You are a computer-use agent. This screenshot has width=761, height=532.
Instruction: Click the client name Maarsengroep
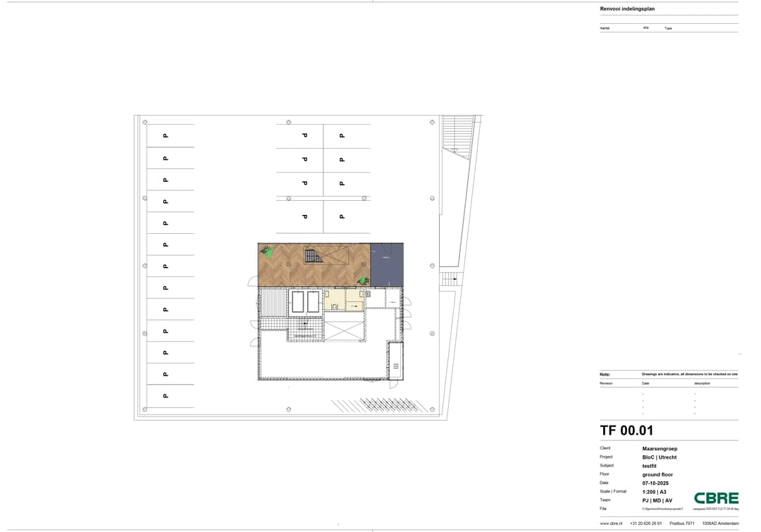tap(660, 448)
